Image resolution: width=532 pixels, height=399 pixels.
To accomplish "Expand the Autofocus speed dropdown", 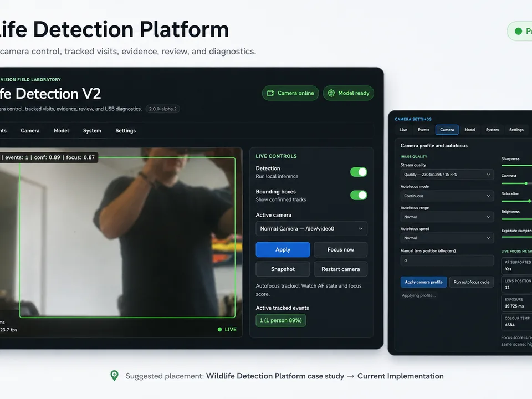I will 447,238.
